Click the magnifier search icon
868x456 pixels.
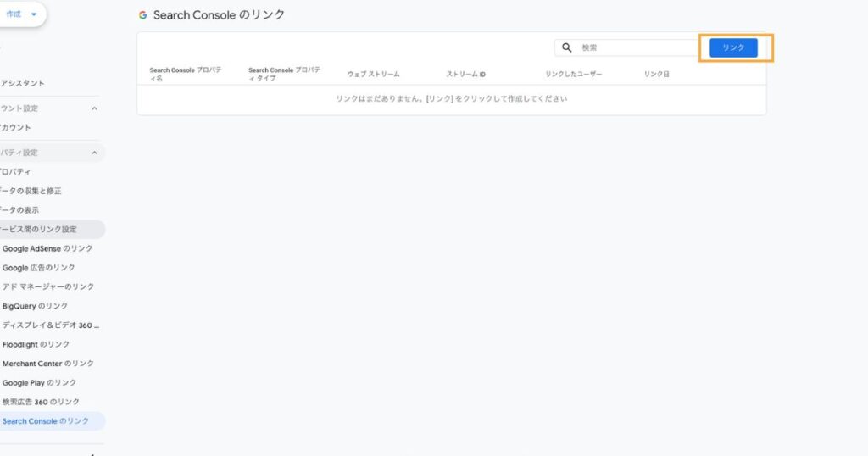pyautogui.click(x=566, y=47)
